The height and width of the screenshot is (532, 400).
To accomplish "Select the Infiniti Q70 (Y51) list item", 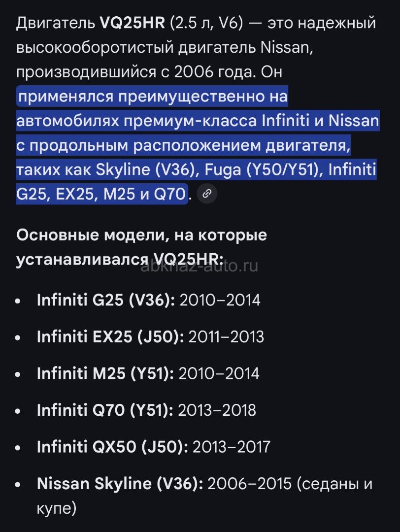I will click(x=104, y=410).
